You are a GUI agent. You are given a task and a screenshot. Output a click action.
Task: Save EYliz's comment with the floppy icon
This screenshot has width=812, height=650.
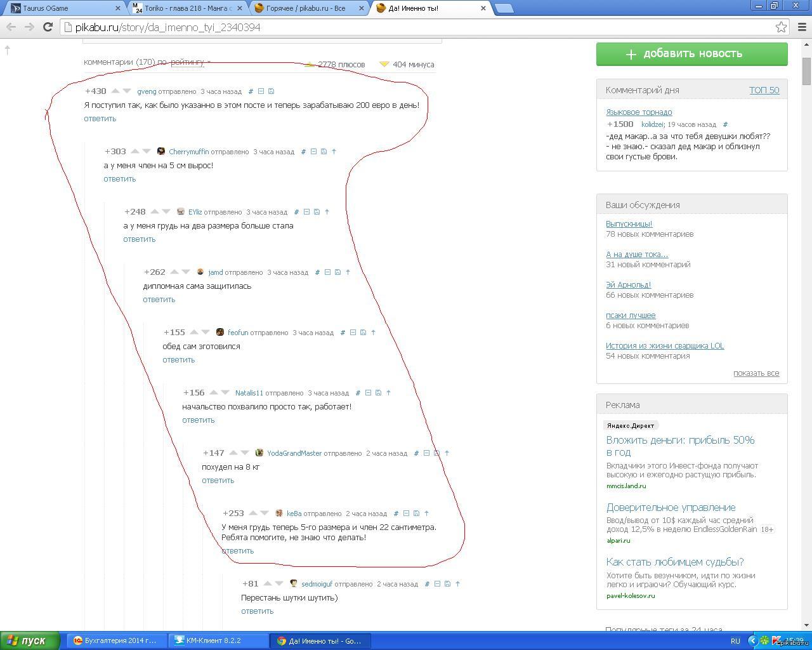click(317, 212)
